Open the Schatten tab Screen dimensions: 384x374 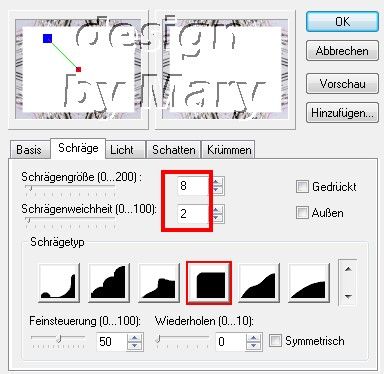click(174, 150)
